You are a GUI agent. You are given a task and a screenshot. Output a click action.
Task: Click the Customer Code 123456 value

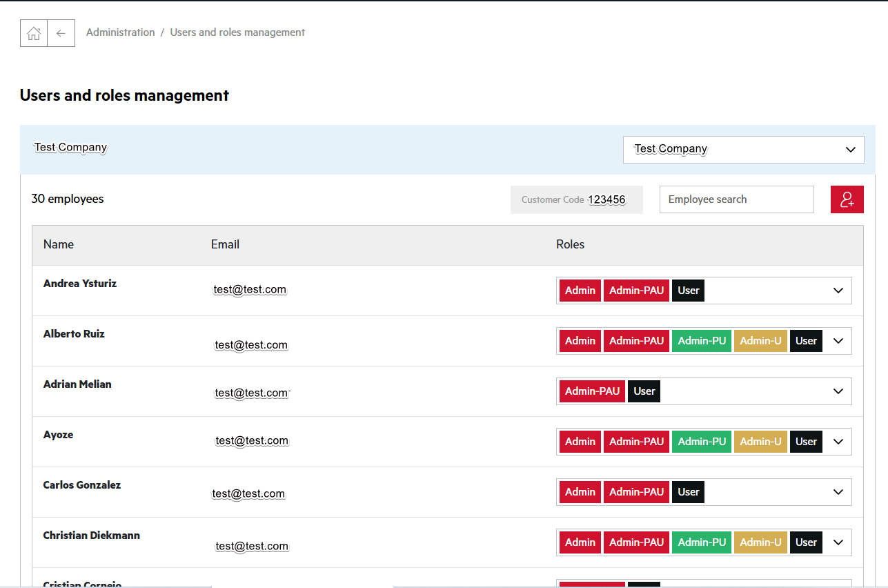607,199
